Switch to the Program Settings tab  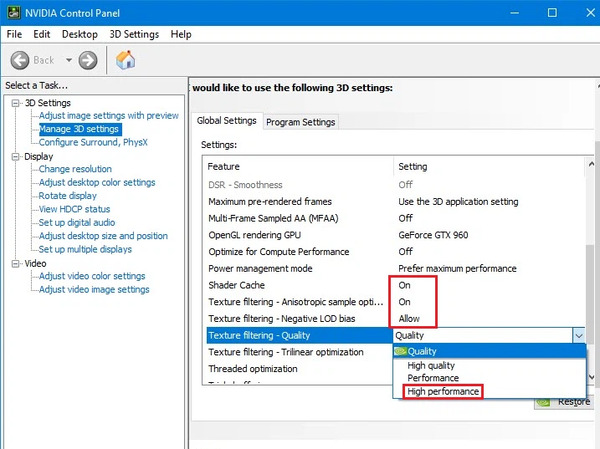(x=300, y=122)
